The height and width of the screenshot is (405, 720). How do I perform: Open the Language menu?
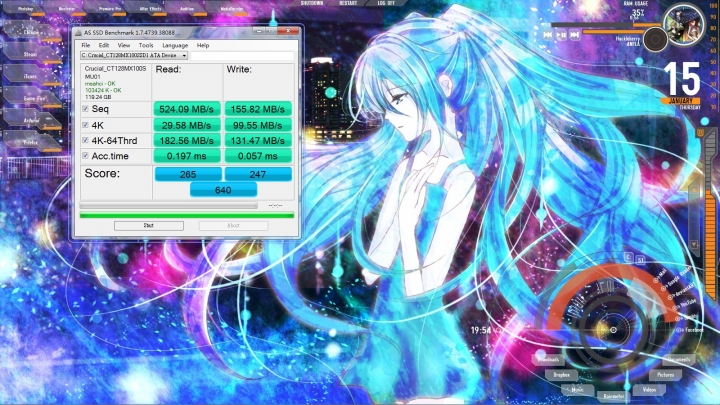point(175,45)
